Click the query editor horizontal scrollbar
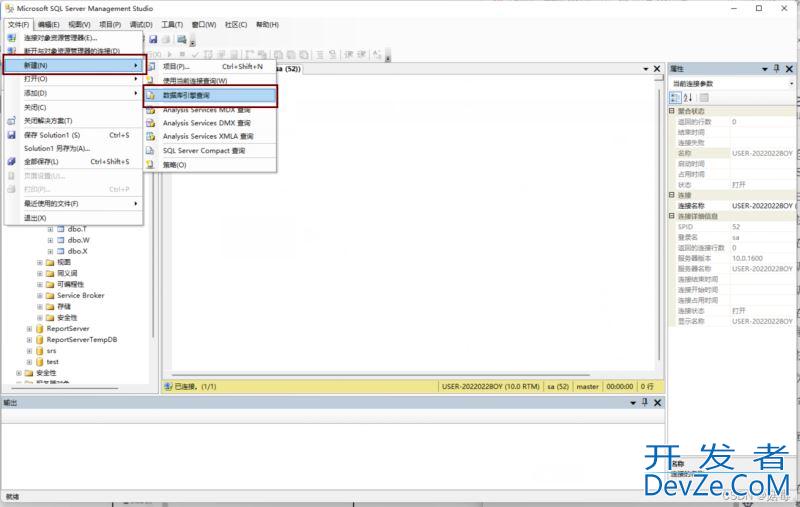Viewport: 800px width, 507px height. [380, 374]
